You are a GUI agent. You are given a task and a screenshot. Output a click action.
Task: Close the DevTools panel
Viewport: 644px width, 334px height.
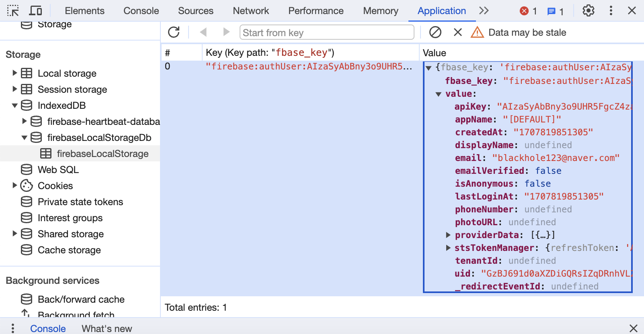tap(632, 10)
